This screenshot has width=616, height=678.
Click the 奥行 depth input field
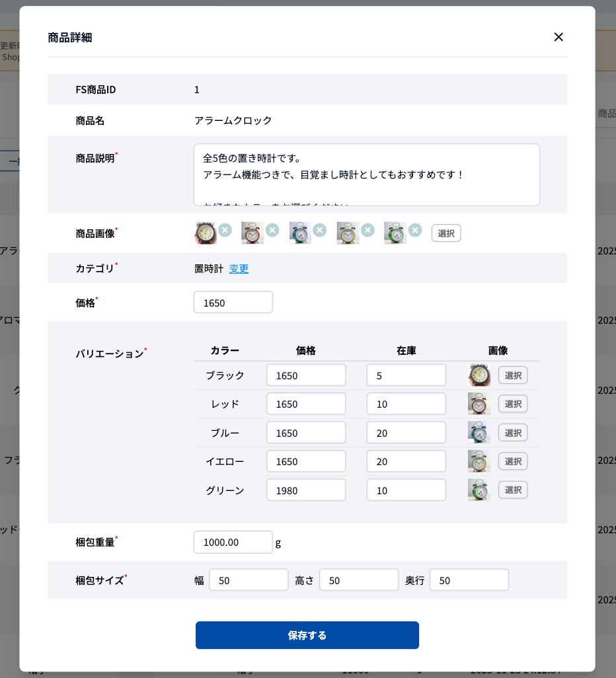coord(469,580)
